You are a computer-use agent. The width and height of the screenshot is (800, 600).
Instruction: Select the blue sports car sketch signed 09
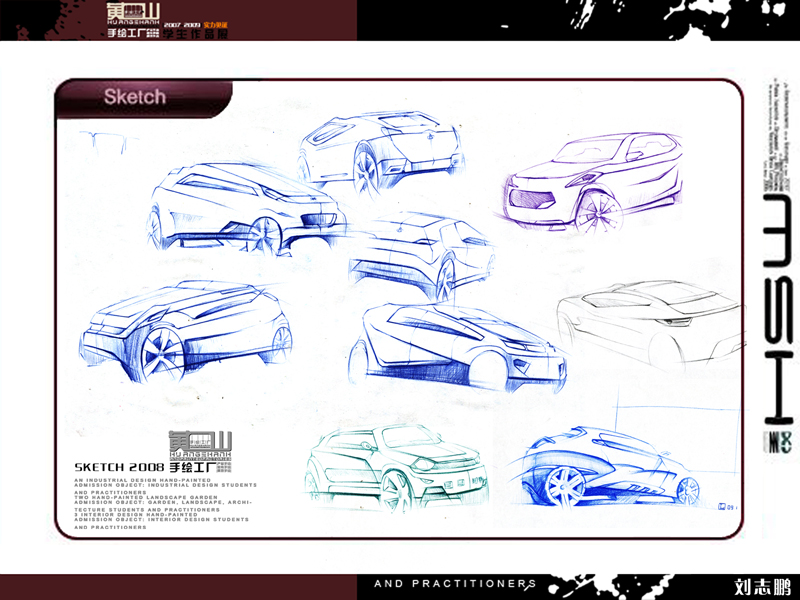[612, 468]
